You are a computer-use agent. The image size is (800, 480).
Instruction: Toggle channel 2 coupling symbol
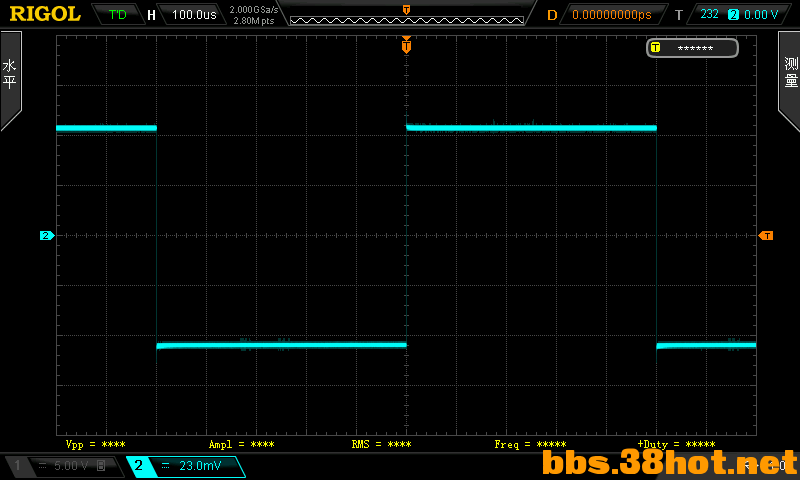(x=165, y=465)
